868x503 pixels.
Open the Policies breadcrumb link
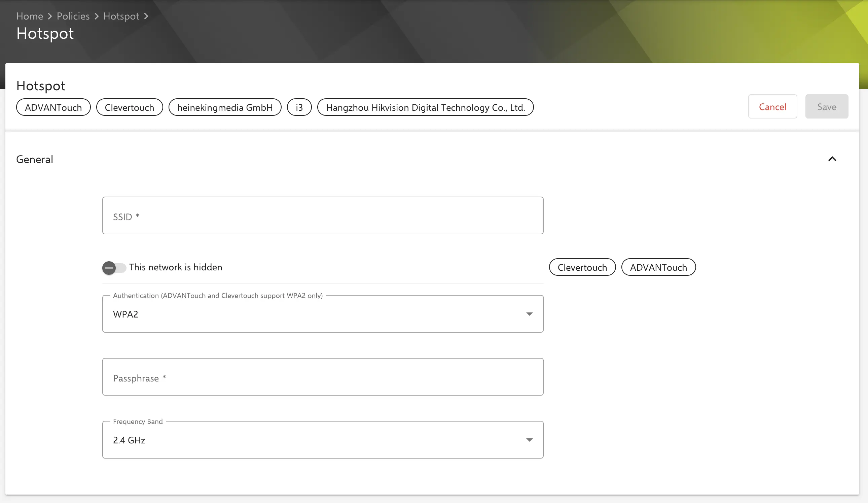point(73,16)
